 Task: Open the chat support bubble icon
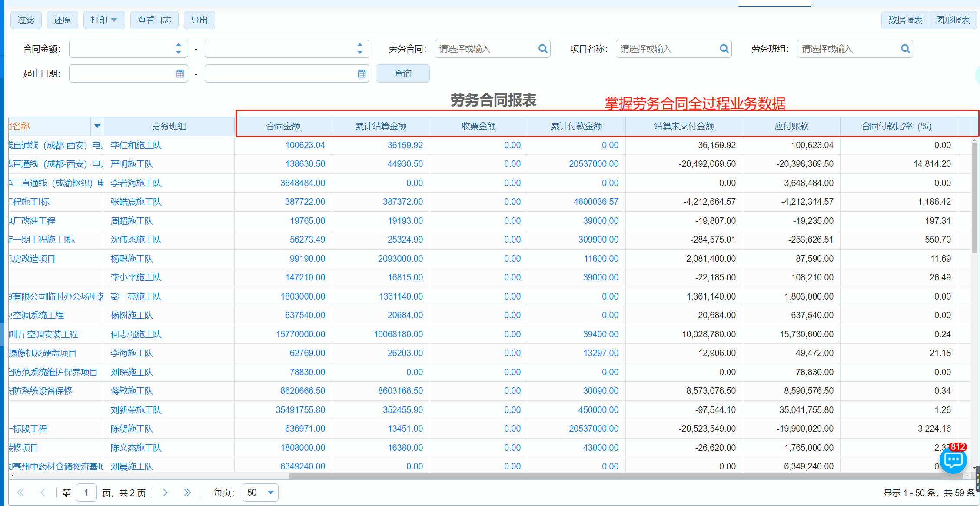pyautogui.click(x=953, y=460)
